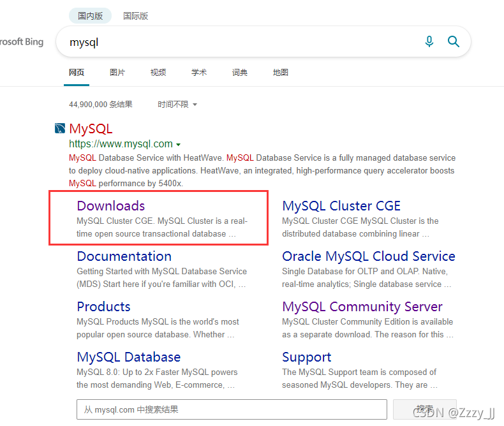
Task: Expand the arrow next to www.mysql.com URL
Action: (179, 145)
